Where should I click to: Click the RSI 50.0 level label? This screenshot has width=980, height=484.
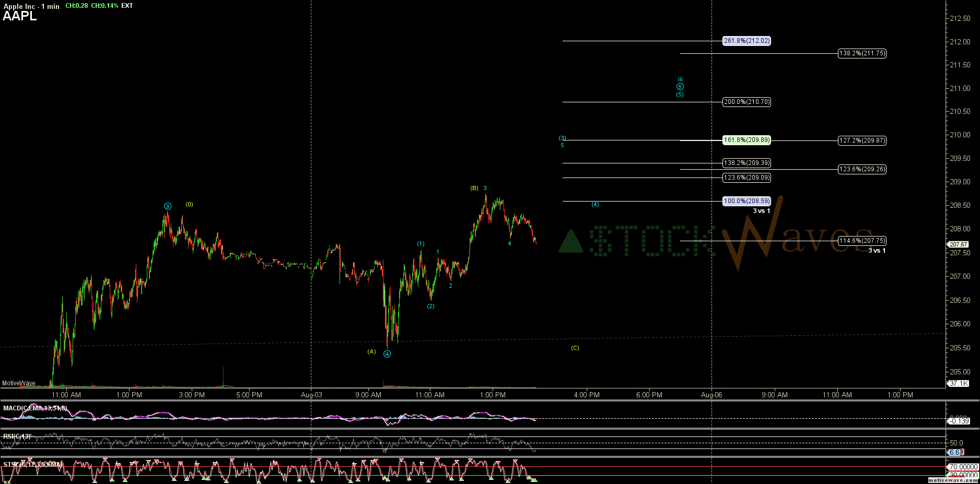(956, 443)
